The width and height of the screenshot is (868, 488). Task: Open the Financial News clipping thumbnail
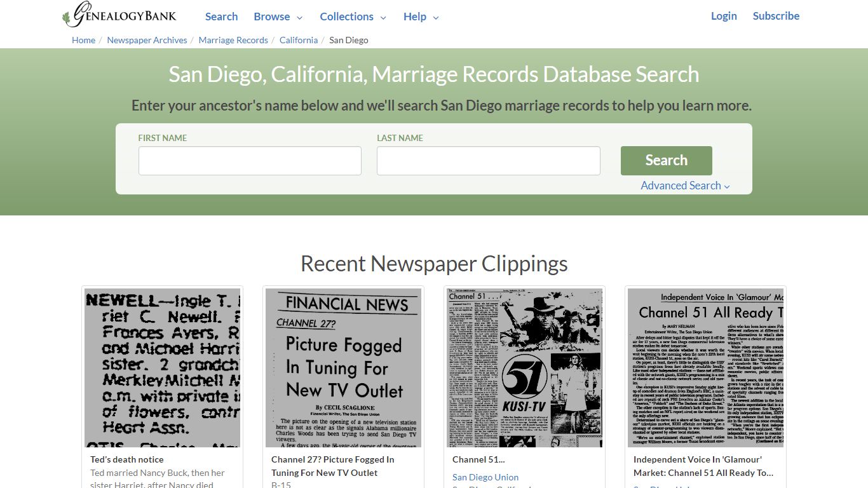coord(343,368)
